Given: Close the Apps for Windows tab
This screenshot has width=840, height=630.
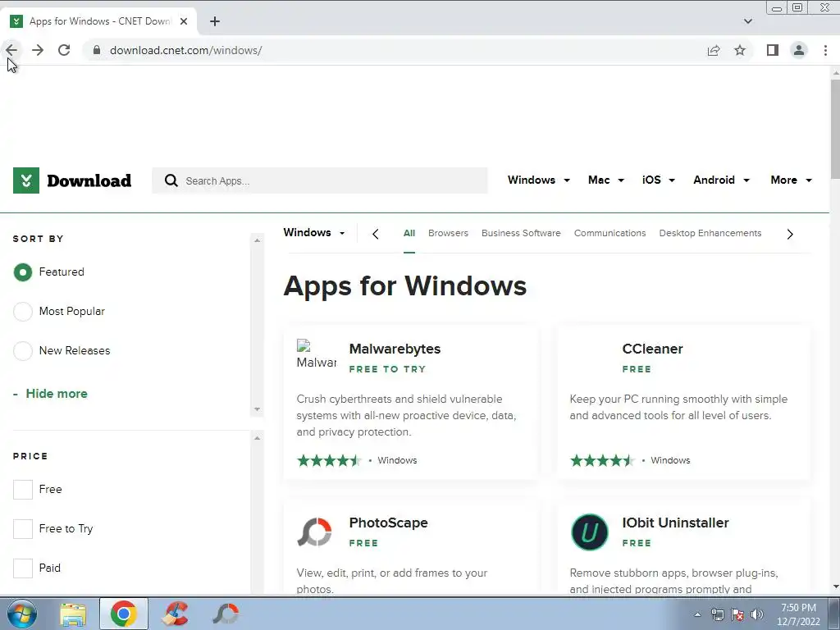Looking at the screenshot, I should pyautogui.click(x=184, y=21).
